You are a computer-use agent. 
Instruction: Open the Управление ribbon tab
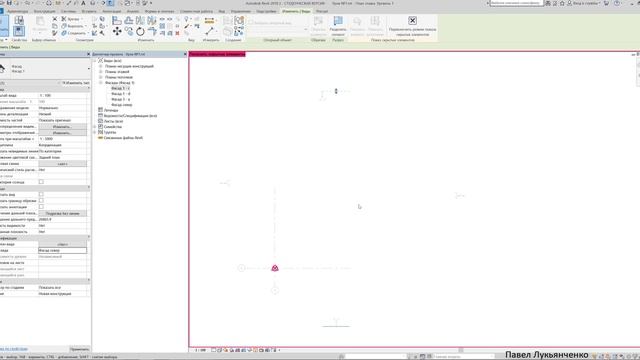click(240, 11)
